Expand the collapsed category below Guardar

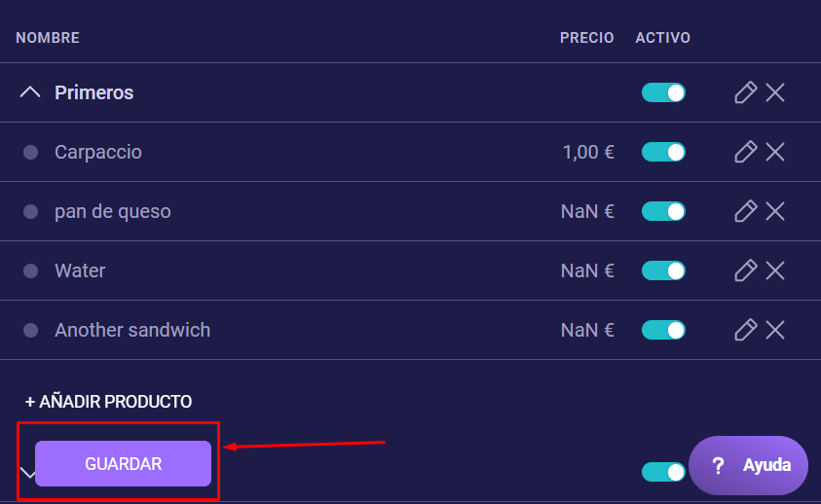pos(26,472)
